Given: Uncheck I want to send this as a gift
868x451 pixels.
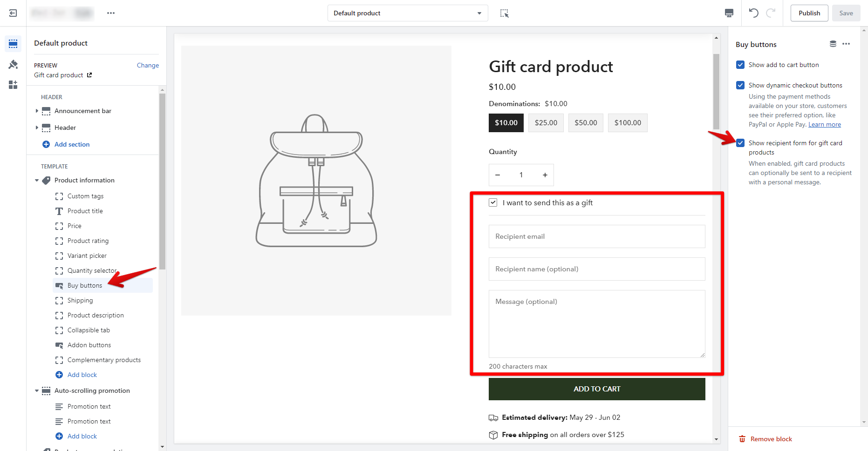Looking at the screenshot, I should [x=493, y=202].
